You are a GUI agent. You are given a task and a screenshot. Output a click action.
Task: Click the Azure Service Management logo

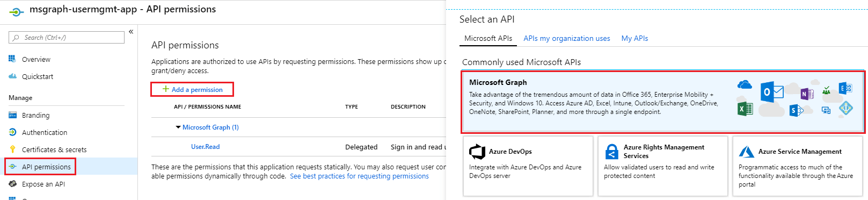[747, 152]
